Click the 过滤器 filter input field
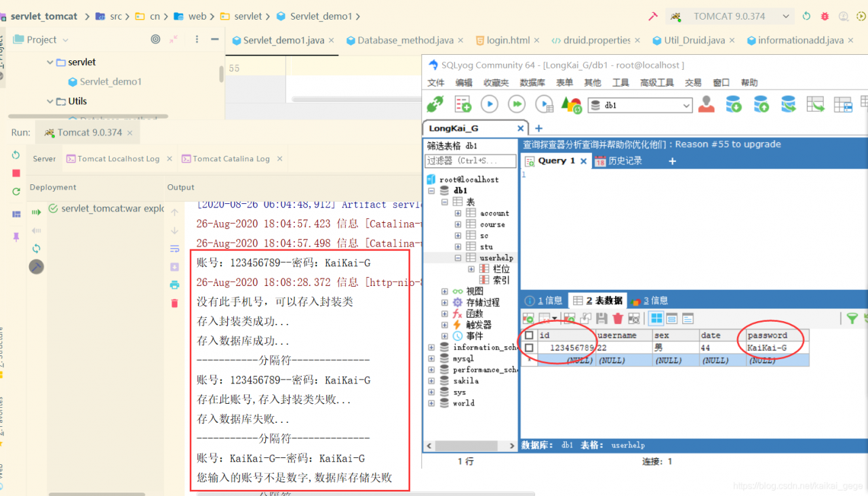The image size is (868, 496). (471, 160)
